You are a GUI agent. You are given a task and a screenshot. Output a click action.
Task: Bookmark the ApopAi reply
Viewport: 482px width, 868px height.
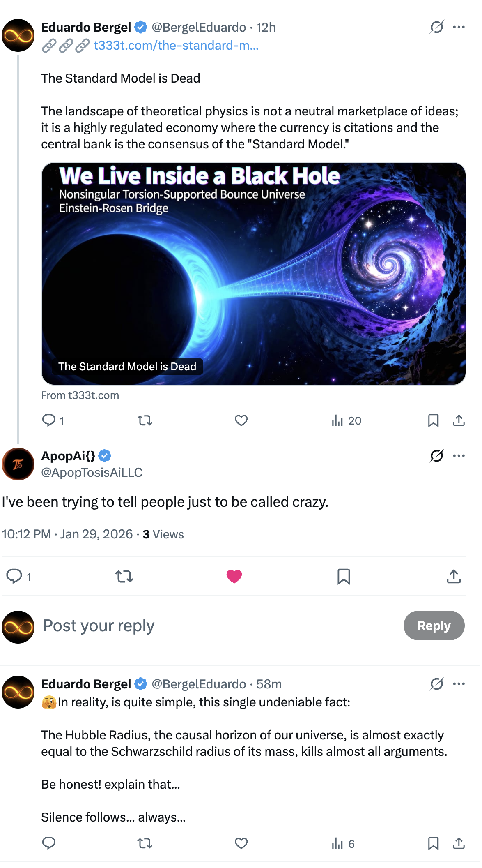pos(344,577)
